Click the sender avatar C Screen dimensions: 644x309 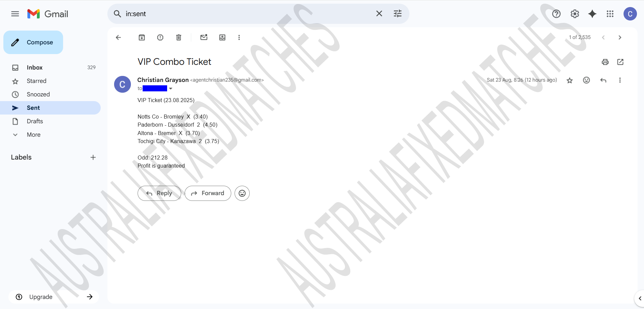point(122,84)
